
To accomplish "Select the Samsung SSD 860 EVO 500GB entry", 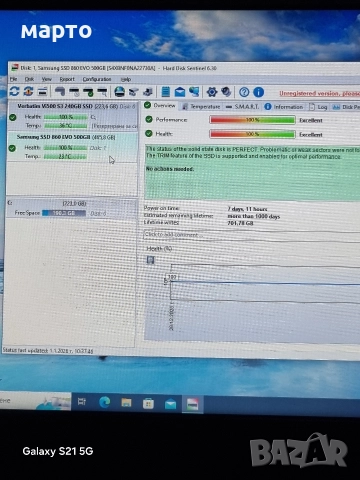I will (72, 147).
